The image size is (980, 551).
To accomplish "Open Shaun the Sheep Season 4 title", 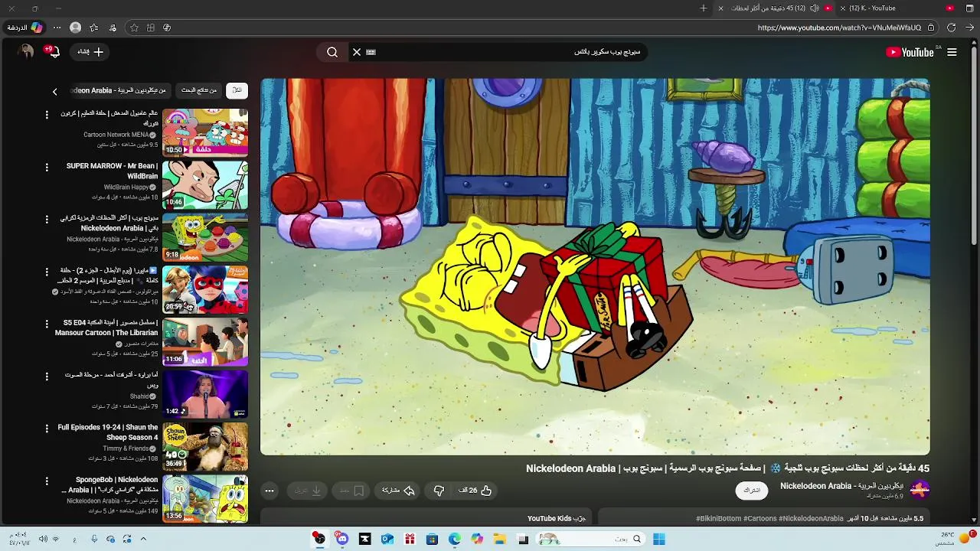I will [x=107, y=432].
